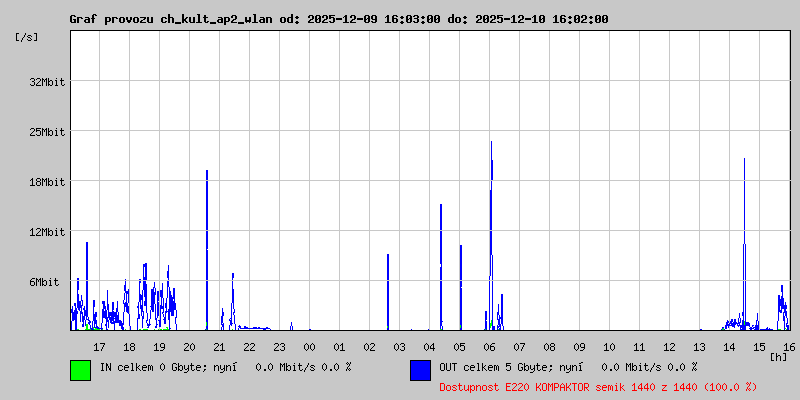Select the graph title 'Graf provozu ch_kult_ap2_wlan'
The image size is (800, 400).
point(171,19)
